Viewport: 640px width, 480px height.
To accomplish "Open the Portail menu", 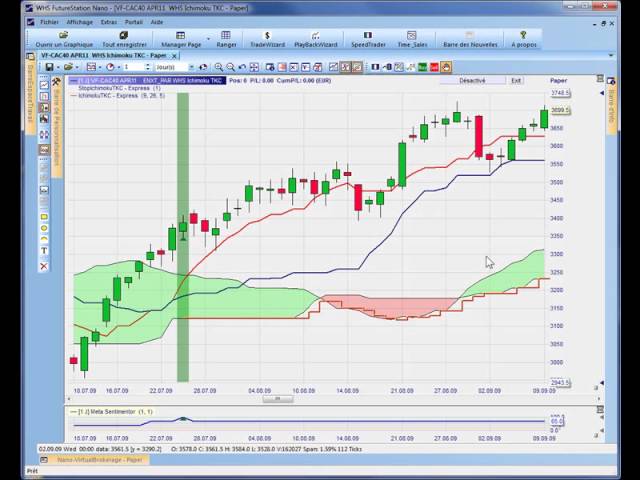I will 134,22.
